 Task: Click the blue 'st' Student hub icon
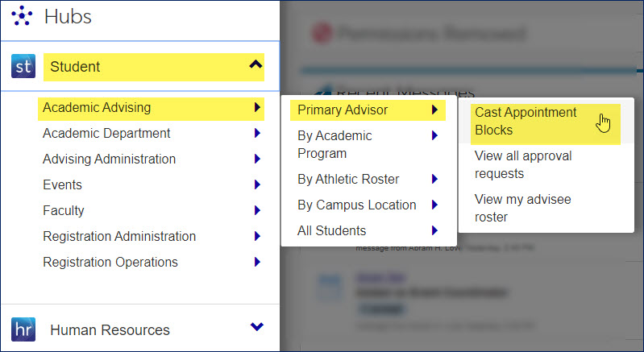(x=23, y=66)
